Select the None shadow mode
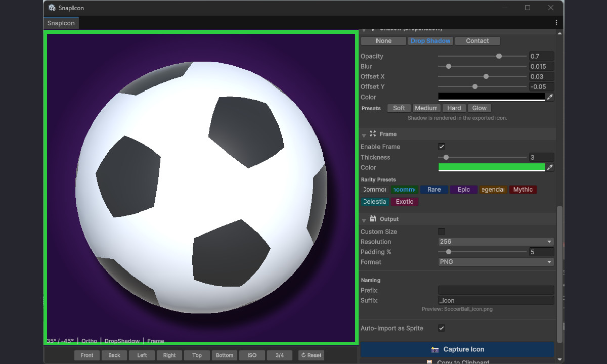The height and width of the screenshot is (364, 607). click(x=383, y=41)
